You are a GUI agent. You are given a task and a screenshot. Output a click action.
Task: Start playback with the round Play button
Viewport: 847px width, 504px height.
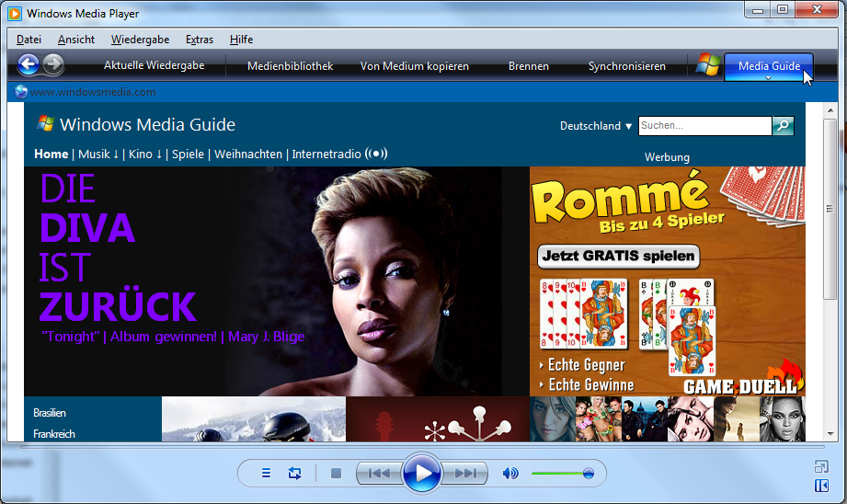(x=422, y=474)
